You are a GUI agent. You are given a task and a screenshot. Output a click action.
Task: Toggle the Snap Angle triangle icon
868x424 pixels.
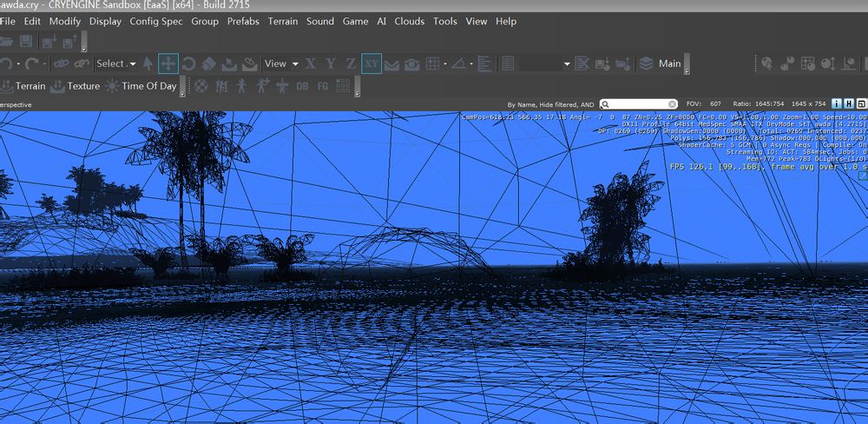click(459, 63)
